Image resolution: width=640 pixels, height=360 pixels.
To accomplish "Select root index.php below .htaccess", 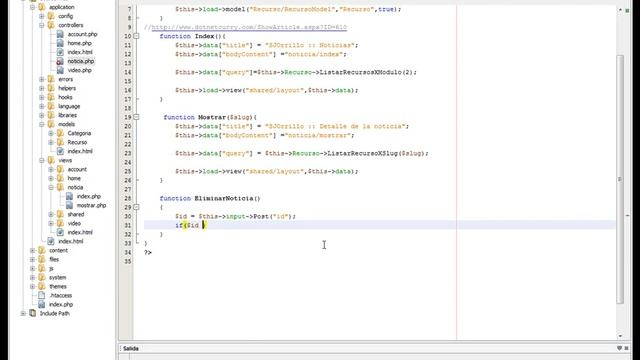I will pyautogui.click(x=61, y=304).
